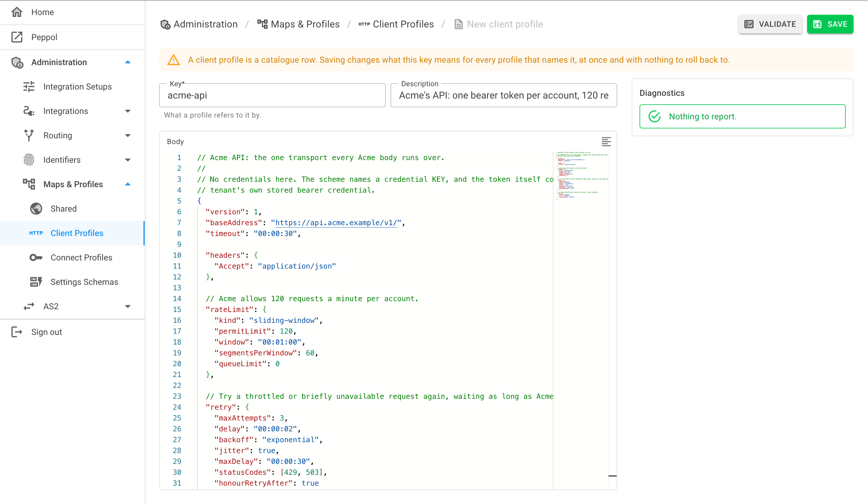Expand the Integrations submenu arrow
Screen dimensions: 868x504
128,111
